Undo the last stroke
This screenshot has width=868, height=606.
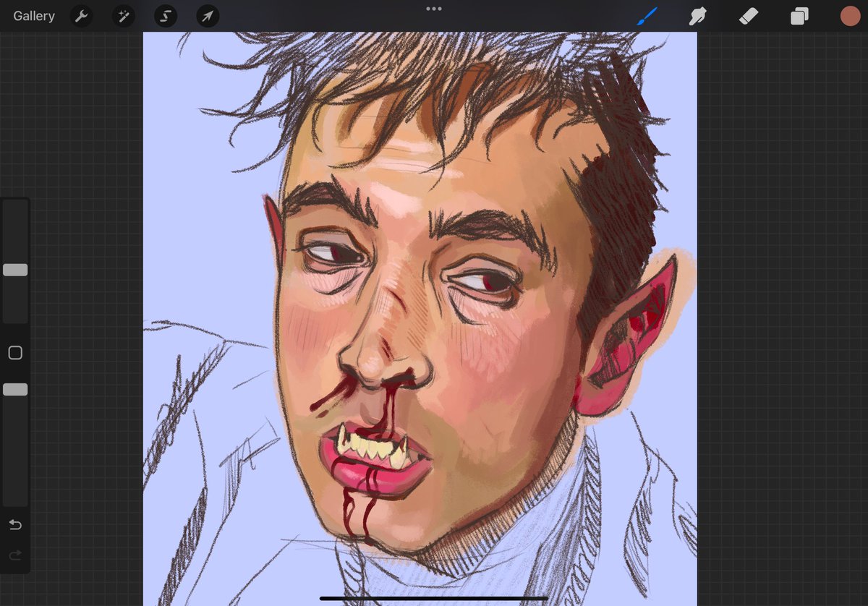[x=15, y=525]
